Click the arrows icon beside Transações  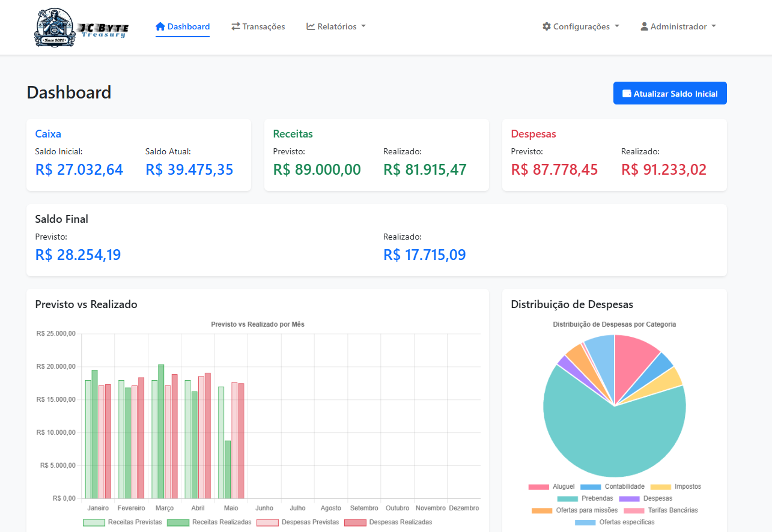pyautogui.click(x=236, y=26)
